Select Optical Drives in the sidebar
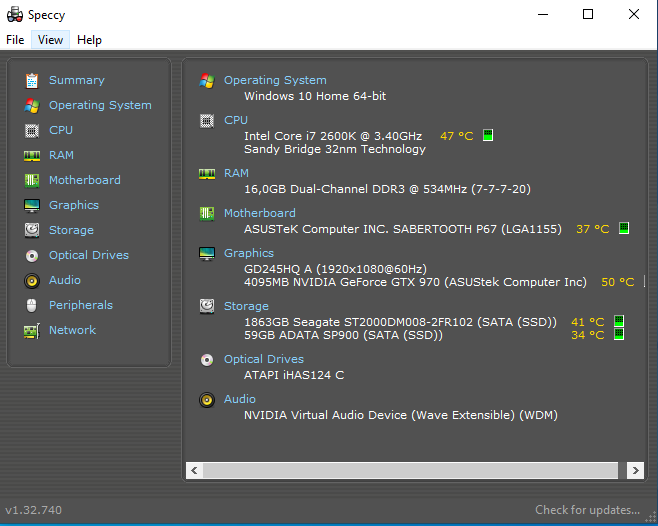 point(89,255)
